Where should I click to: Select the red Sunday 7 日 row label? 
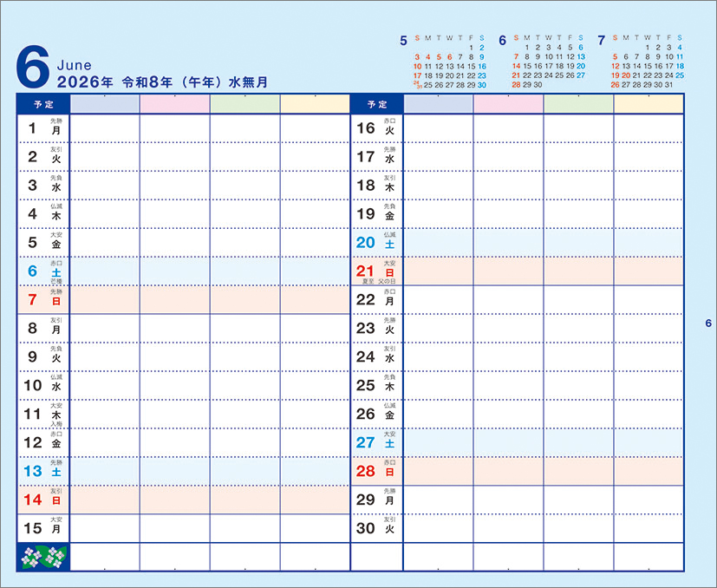[x=43, y=299]
